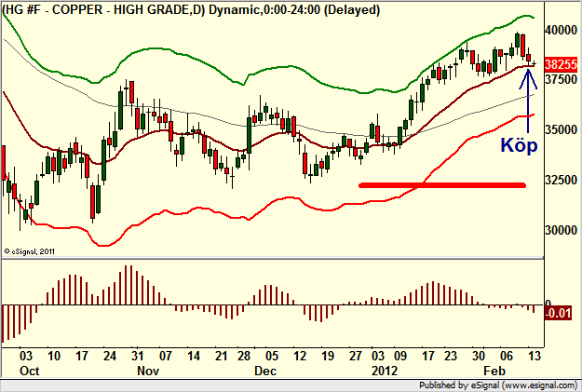This screenshot has width=582, height=392.
Task: Click the date label 03 above Oct
Action: pos(26,356)
